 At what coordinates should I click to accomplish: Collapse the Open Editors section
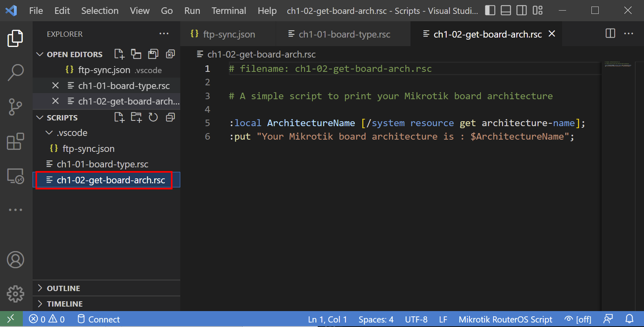click(x=40, y=54)
